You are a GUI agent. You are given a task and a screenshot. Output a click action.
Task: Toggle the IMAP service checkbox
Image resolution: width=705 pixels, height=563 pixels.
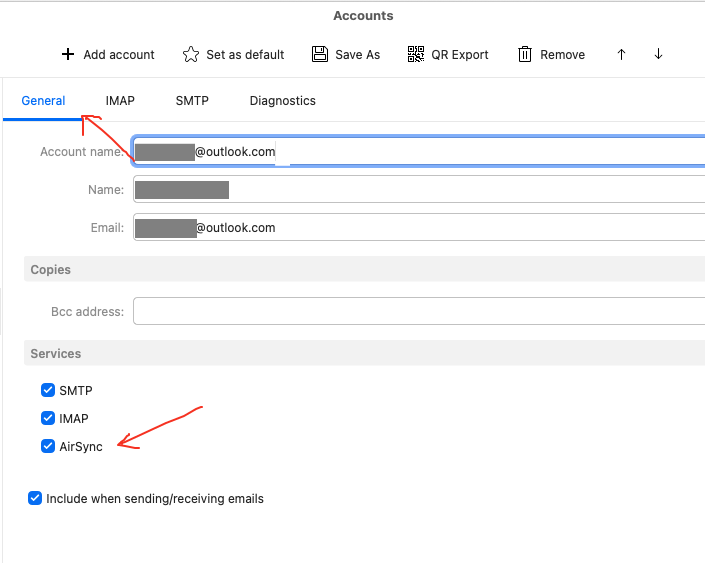click(48, 418)
